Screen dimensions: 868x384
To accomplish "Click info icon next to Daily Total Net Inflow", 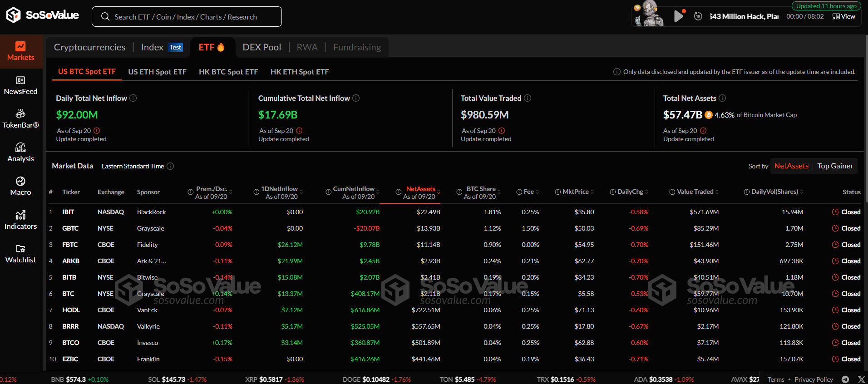I will (x=133, y=98).
